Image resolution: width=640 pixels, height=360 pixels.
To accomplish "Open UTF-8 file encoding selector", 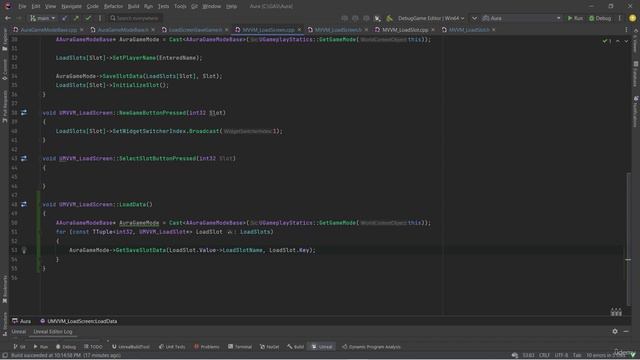I will pyautogui.click(x=561, y=356).
